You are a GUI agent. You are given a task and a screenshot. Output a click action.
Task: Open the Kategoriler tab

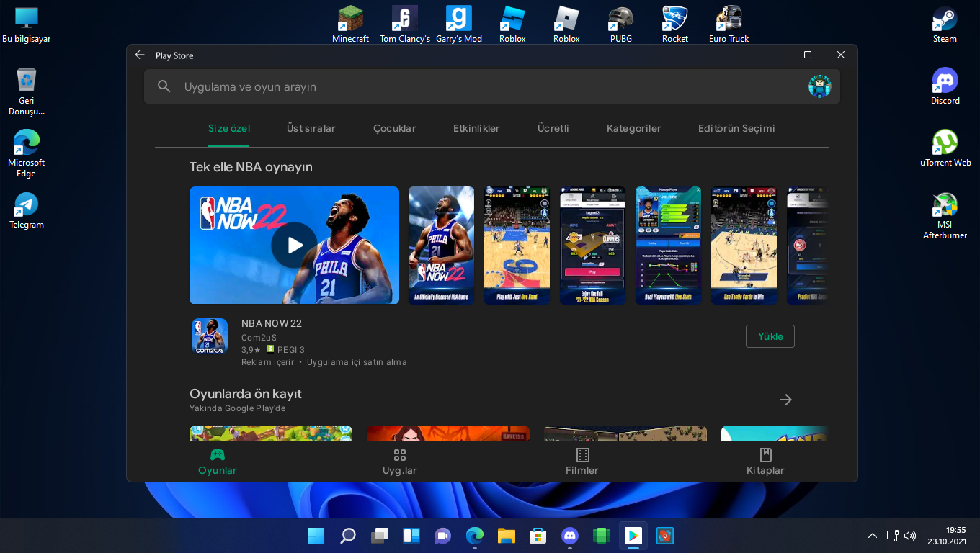pos(634,128)
